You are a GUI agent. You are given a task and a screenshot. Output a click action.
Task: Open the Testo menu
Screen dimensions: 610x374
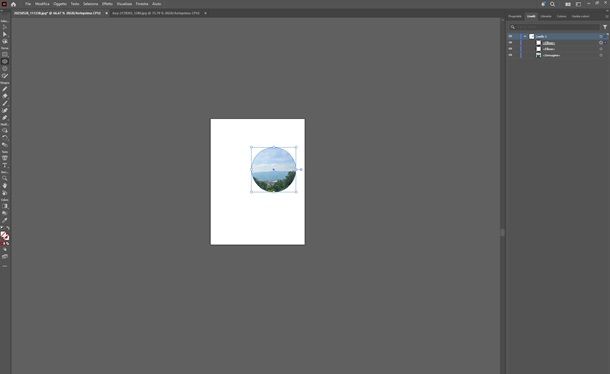click(75, 4)
